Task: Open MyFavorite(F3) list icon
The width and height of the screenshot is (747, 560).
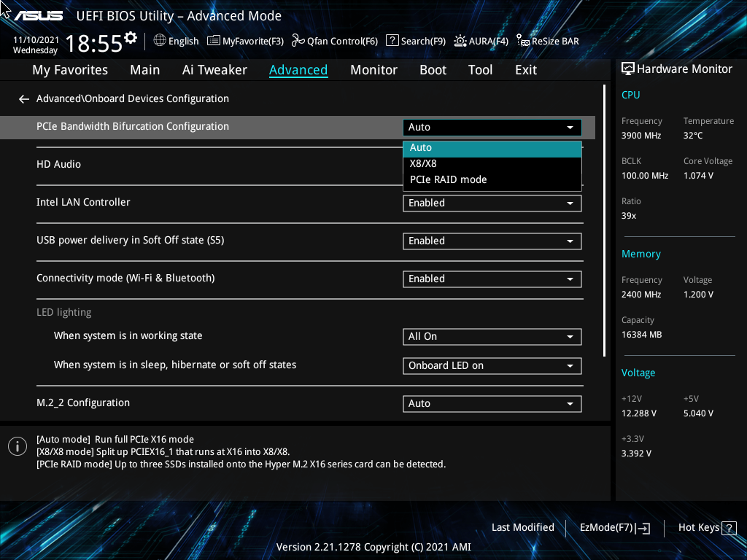Action: coord(214,41)
